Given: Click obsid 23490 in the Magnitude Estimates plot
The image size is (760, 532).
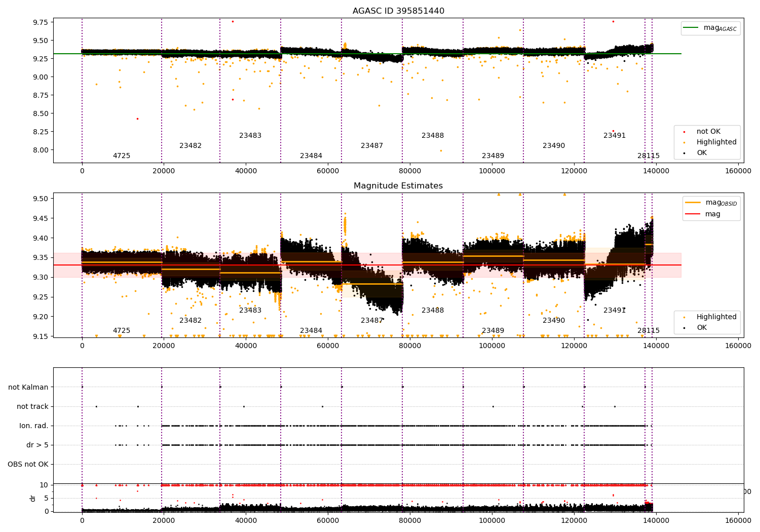Looking at the screenshot, I should click(554, 321).
